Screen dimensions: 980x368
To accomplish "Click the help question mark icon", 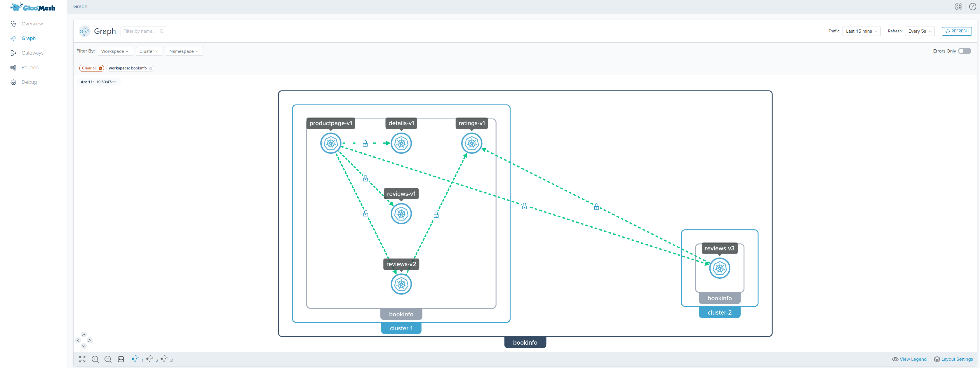I will pyautogui.click(x=972, y=6).
